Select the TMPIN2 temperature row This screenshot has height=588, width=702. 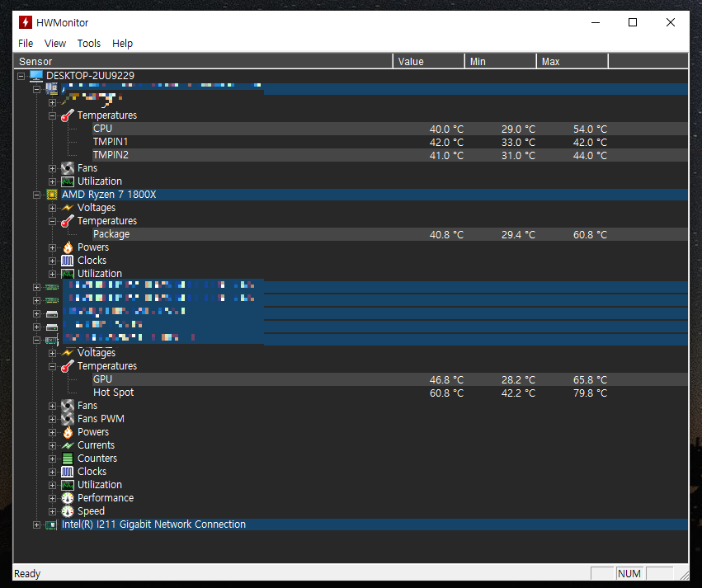[x=389, y=155]
